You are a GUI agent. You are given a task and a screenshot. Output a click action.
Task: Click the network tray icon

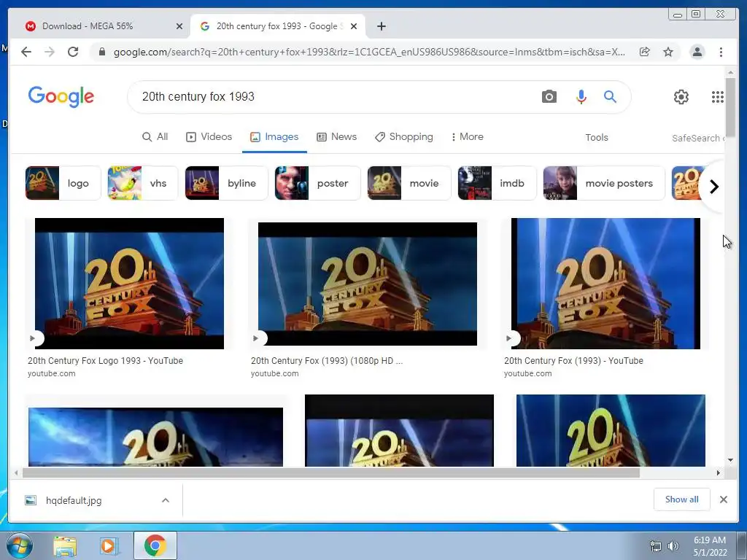[x=656, y=546]
